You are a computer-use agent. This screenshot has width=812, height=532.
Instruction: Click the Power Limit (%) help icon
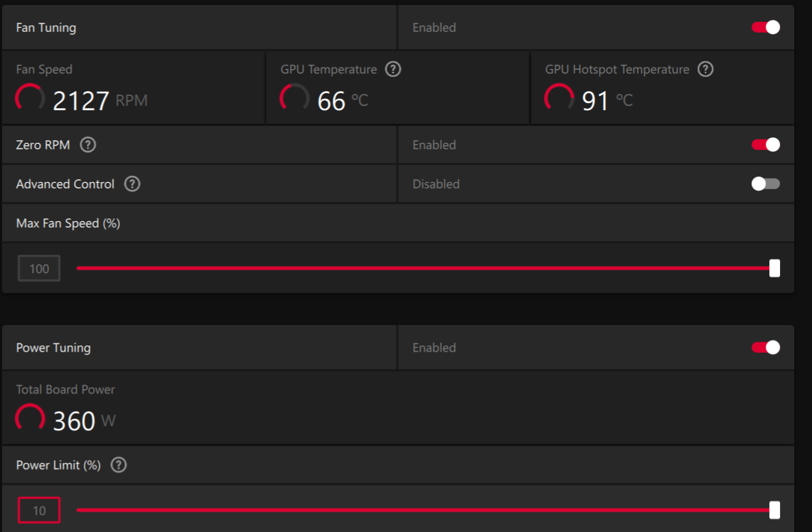(x=119, y=465)
